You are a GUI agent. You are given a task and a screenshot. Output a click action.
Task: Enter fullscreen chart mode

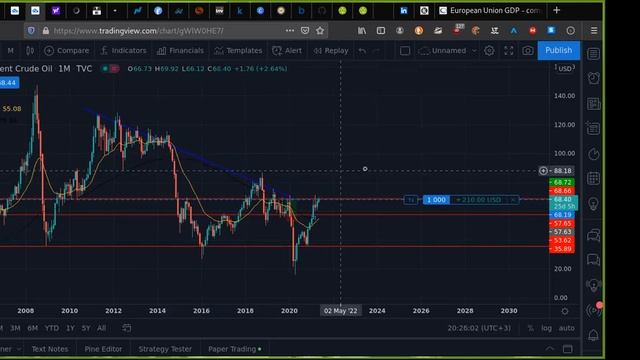[509, 51]
